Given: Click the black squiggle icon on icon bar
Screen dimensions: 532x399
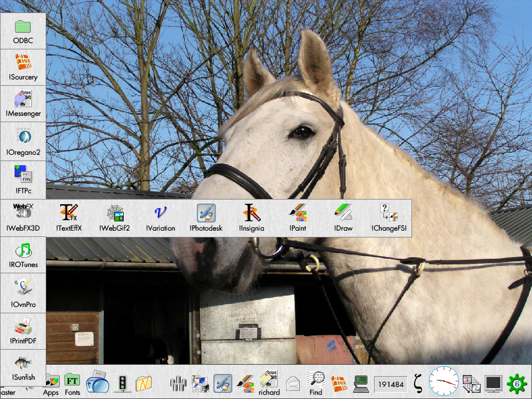Looking at the screenshot, I should point(418,383).
